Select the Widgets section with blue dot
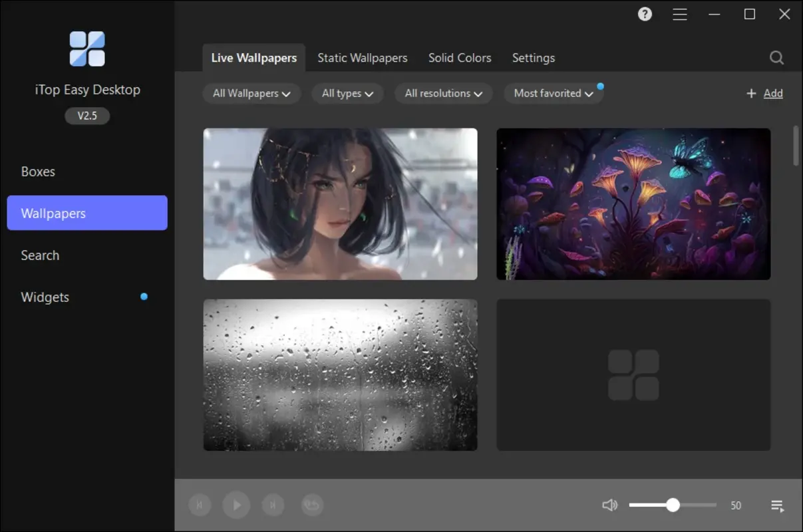 click(45, 297)
